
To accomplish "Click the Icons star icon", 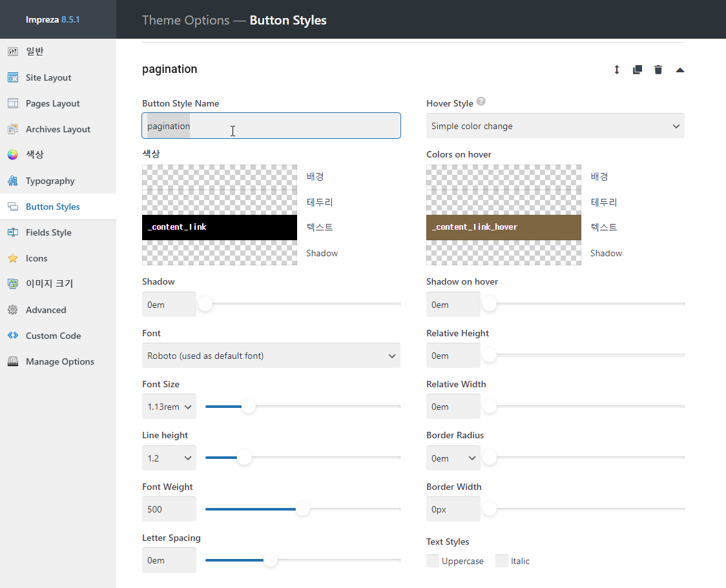I will click(13, 258).
